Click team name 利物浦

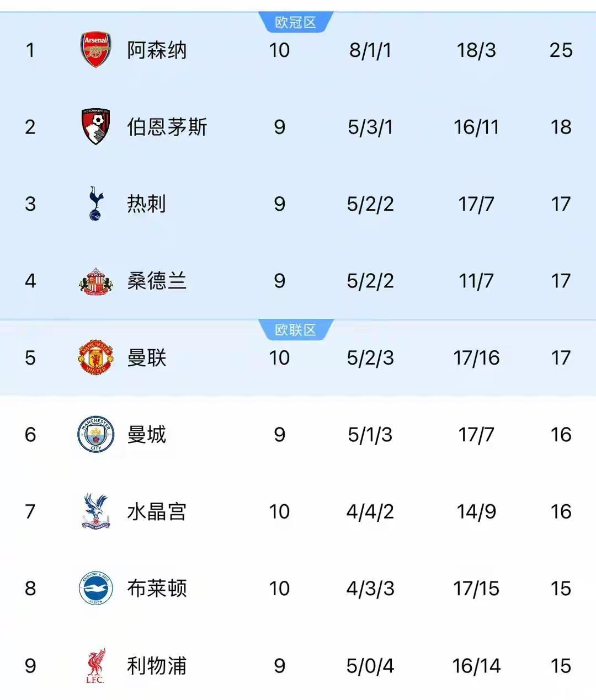(x=157, y=666)
